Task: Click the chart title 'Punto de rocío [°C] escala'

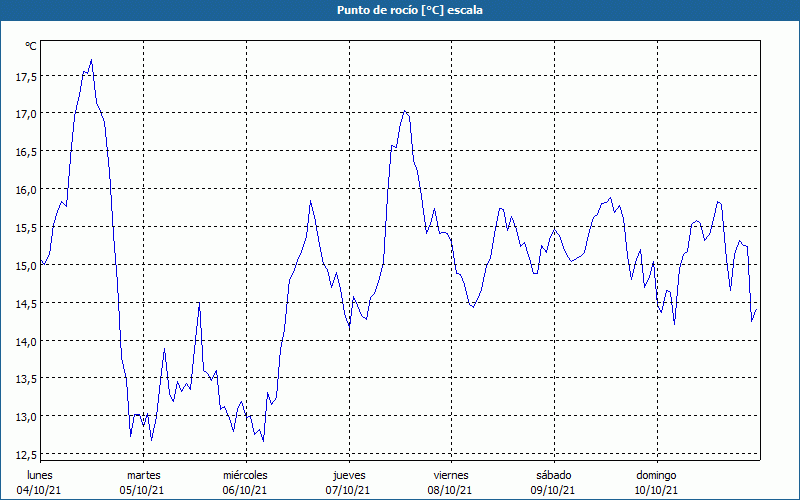Action: tap(410, 10)
